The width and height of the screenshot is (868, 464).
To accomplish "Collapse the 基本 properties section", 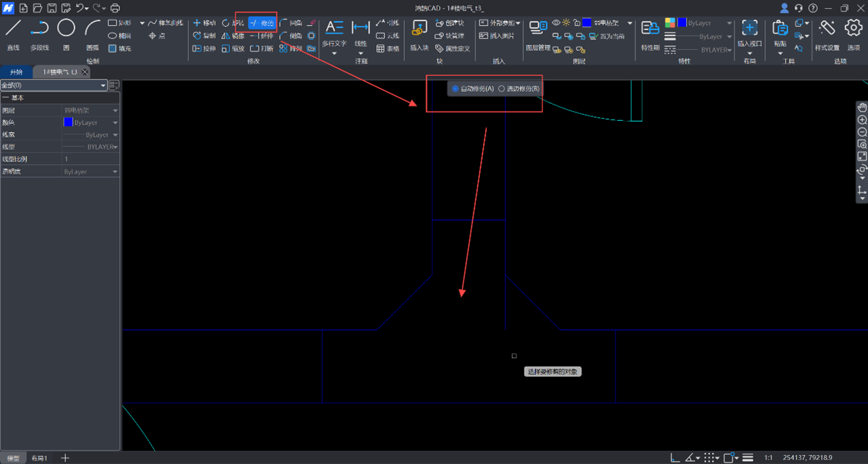I will tap(5, 98).
